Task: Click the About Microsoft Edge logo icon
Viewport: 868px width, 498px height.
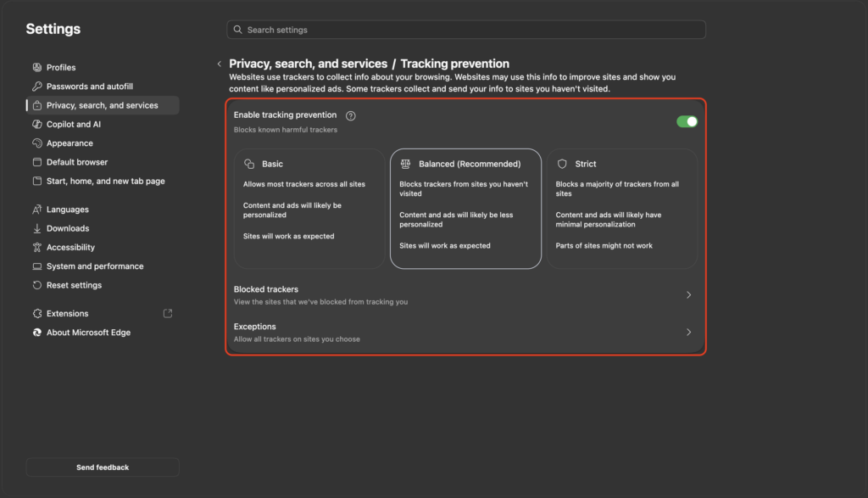Action: pos(37,333)
